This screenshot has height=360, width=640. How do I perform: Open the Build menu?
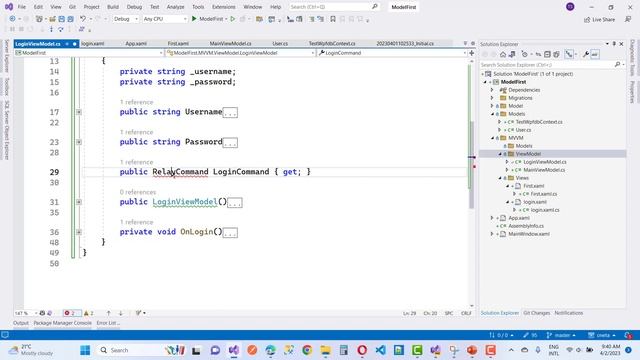pos(113,7)
